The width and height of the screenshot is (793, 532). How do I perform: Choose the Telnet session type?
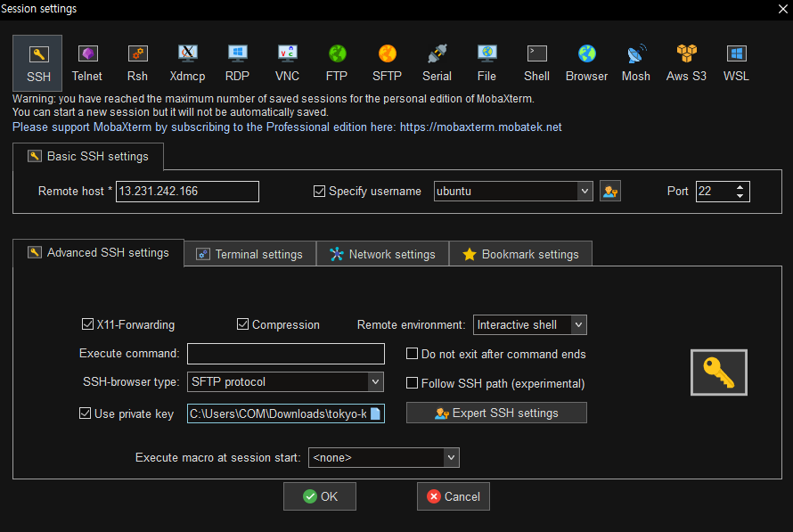[87, 62]
